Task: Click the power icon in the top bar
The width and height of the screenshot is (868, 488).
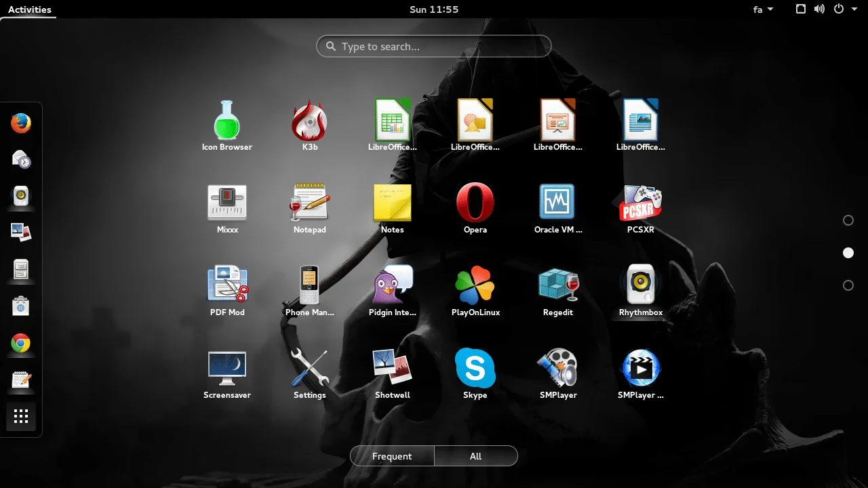Action: (x=839, y=9)
